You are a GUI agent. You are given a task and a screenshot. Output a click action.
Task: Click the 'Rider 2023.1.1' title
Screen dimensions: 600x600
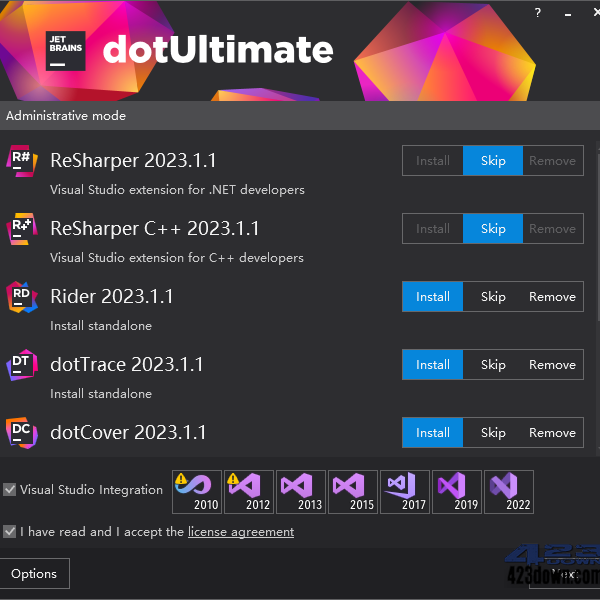(x=111, y=297)
